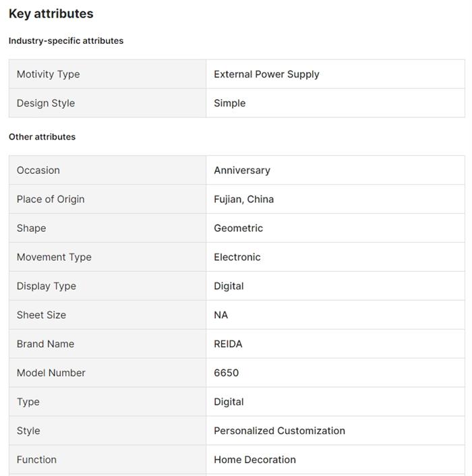Click the REIDA brand name value
The width and height of the screenshot is (472, 476).
click(x=228, y=345)
